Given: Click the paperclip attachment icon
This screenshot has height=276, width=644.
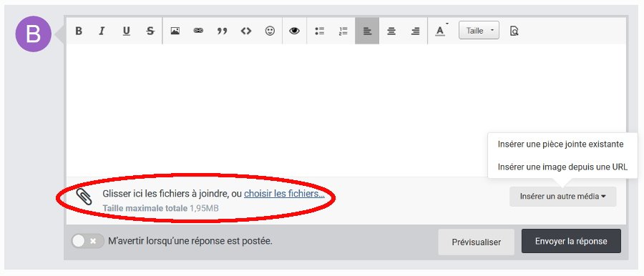Looking at the screenshot, I should click(84, 197).
